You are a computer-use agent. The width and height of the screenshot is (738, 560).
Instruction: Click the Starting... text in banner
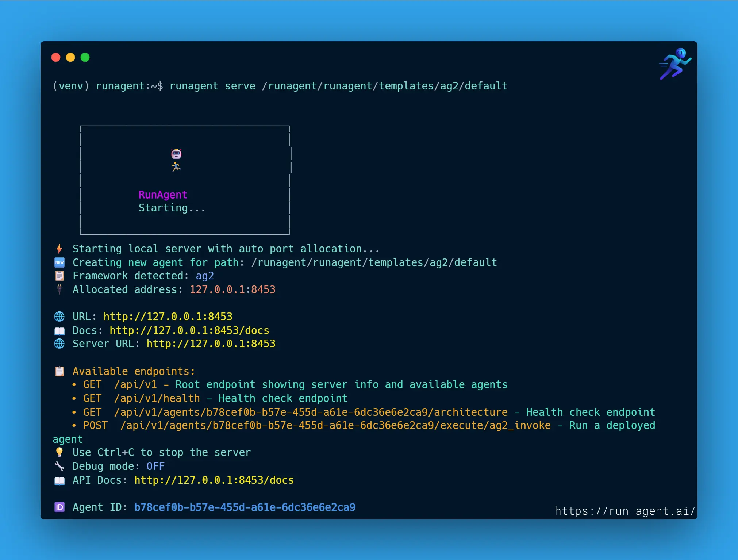coord(172,208)
